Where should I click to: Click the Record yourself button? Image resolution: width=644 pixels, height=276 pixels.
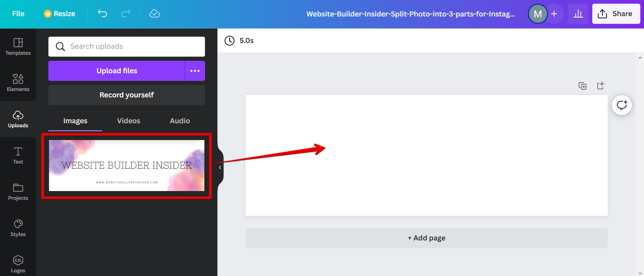click(127, 95)
